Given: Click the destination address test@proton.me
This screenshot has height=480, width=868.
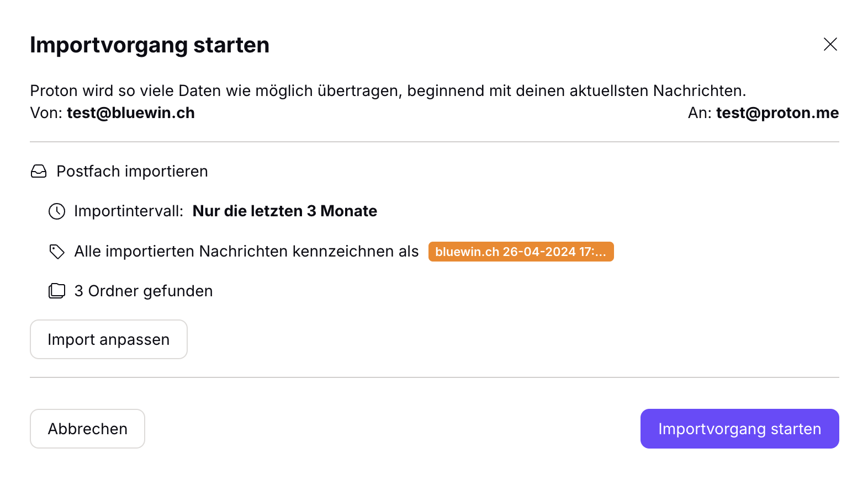Looking at the screenshot, I should click(777, 113).
